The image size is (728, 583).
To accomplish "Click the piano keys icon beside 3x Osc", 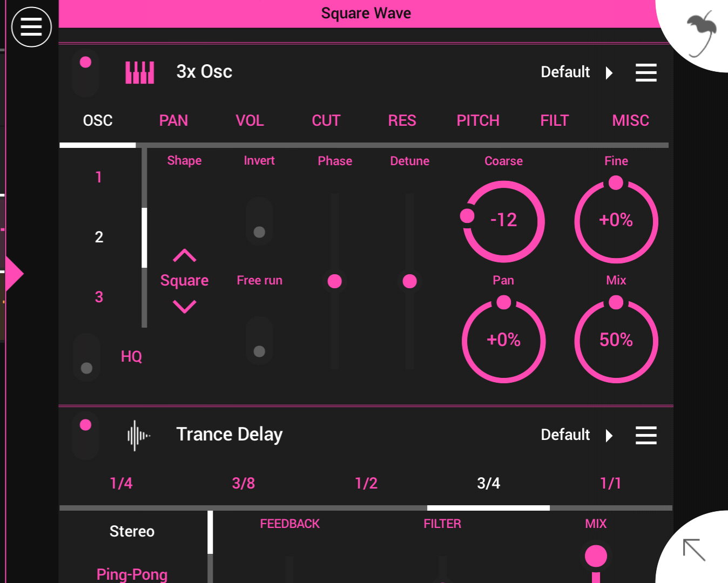I will 140,72.
